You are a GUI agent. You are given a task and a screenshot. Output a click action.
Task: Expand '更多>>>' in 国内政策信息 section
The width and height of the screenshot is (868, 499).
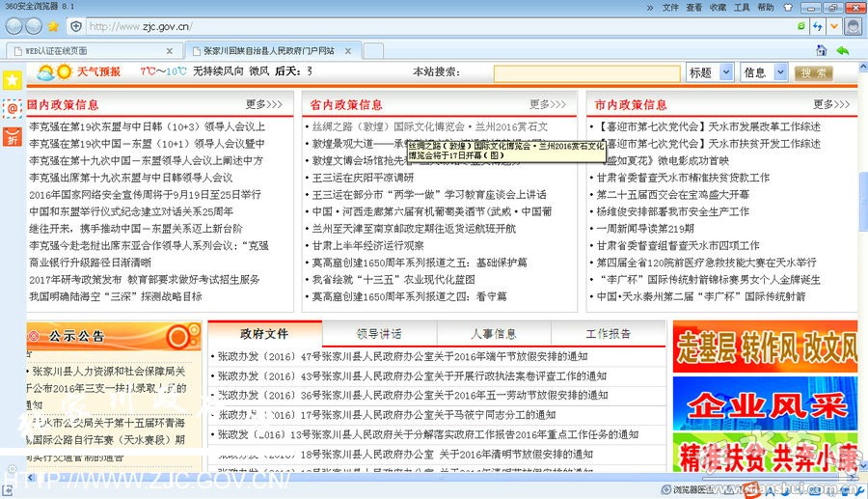coord(264,104)
